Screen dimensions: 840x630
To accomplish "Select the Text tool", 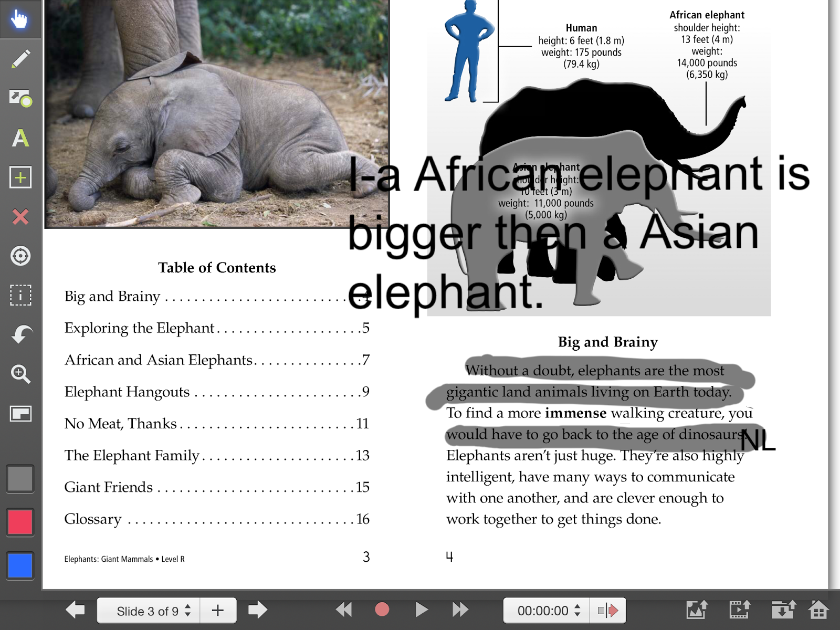I will (20, 138).
